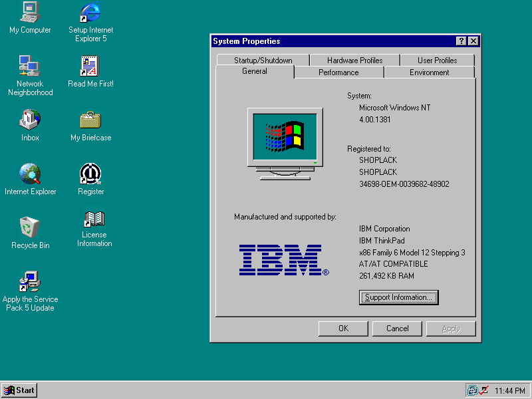The image size is (532, 399).
Task: Click OK in System Properties
Action: tap(343, 329)
